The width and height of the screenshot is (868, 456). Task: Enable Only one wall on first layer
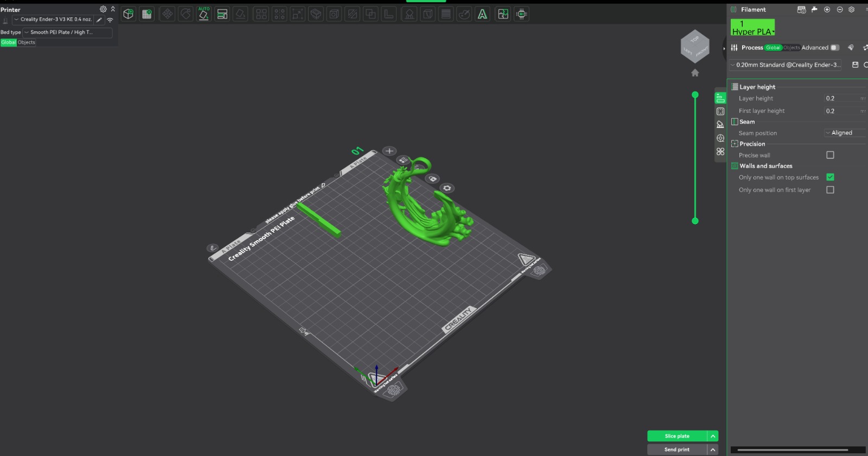(830, 190)
